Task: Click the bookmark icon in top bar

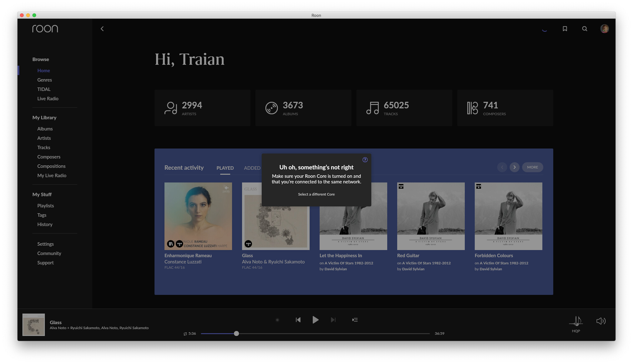Action: point(565,29)
